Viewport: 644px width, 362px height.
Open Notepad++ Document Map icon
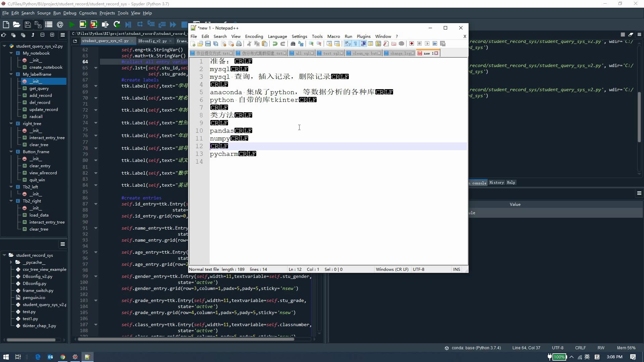pyautogui.click(x=378, y=44)
